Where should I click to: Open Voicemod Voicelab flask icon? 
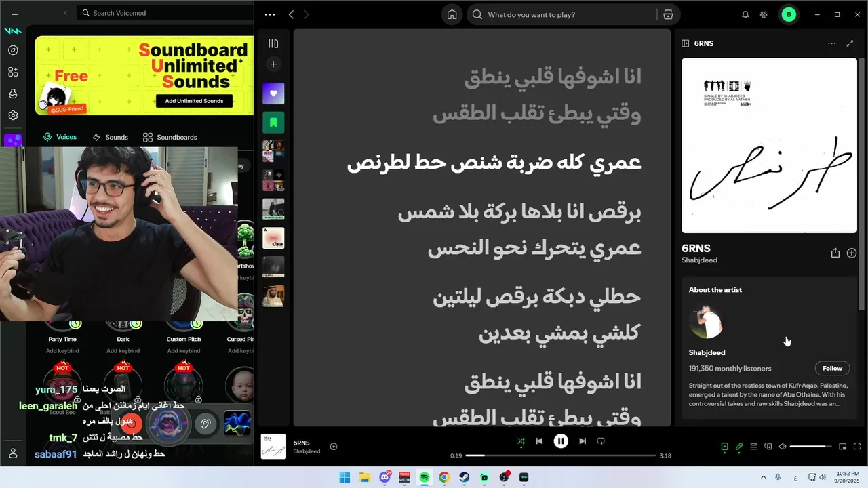[13, 94]
